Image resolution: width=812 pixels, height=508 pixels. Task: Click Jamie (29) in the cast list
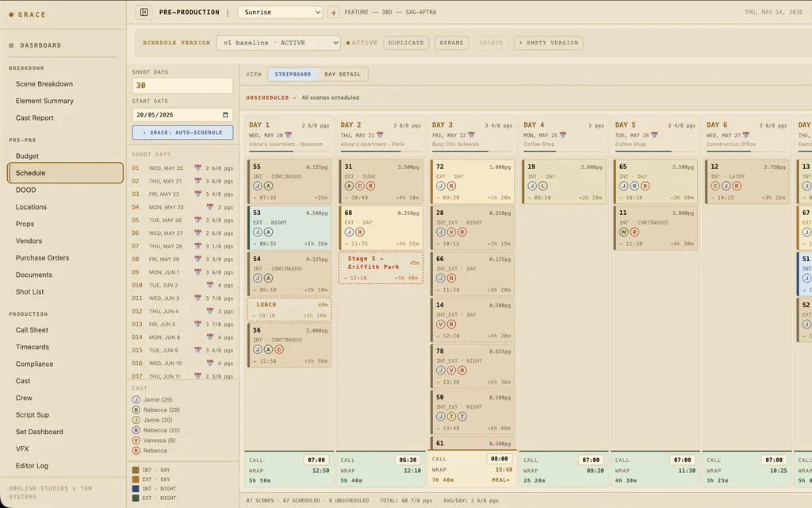158,400
